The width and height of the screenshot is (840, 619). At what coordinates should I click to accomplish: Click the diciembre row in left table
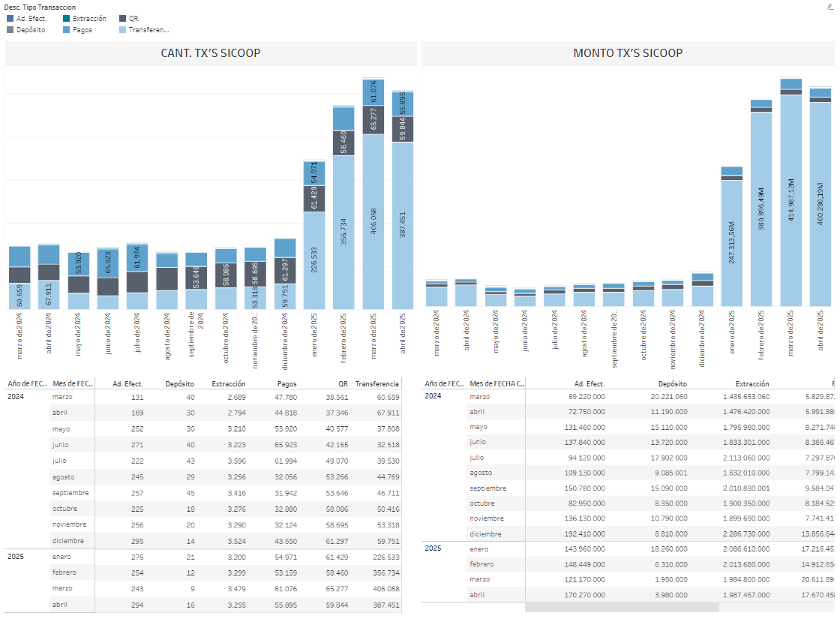[67, 541]
